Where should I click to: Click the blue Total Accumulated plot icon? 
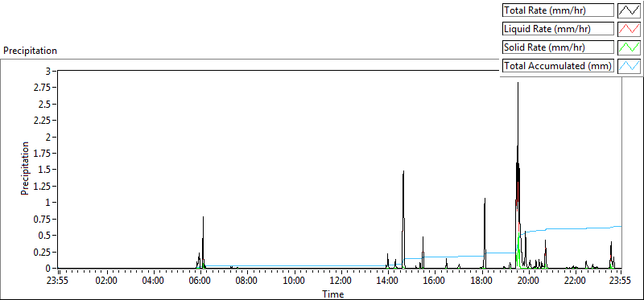(629, 66)
